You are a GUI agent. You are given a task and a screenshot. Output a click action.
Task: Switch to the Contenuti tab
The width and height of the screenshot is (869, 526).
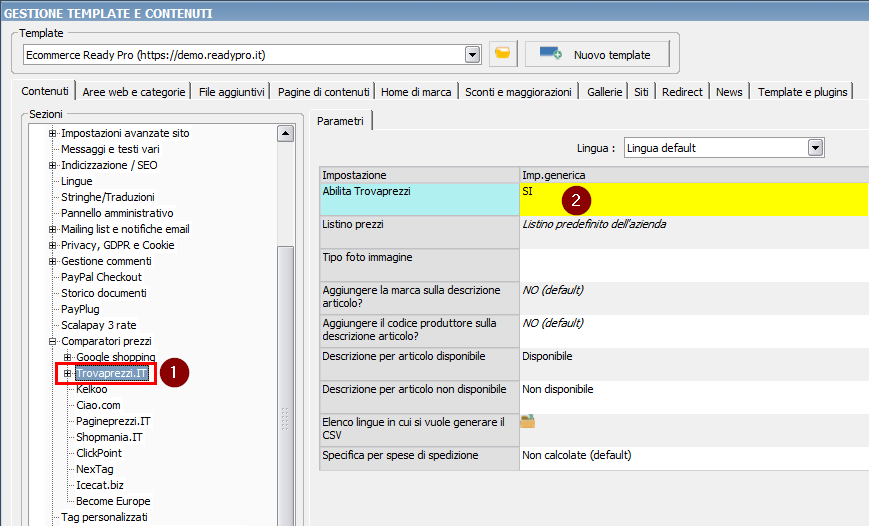pyautogui.click(x=45, y=91)
